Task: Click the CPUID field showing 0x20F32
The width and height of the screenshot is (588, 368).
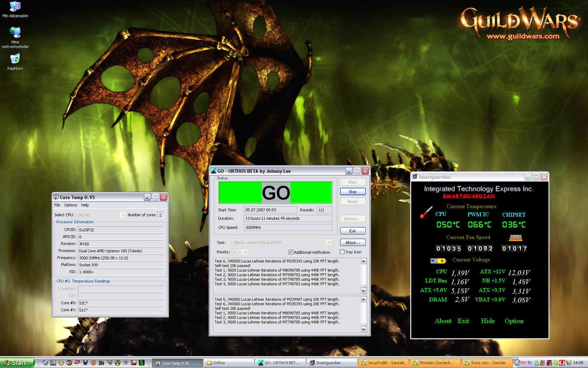Action: tap(121, 230)
